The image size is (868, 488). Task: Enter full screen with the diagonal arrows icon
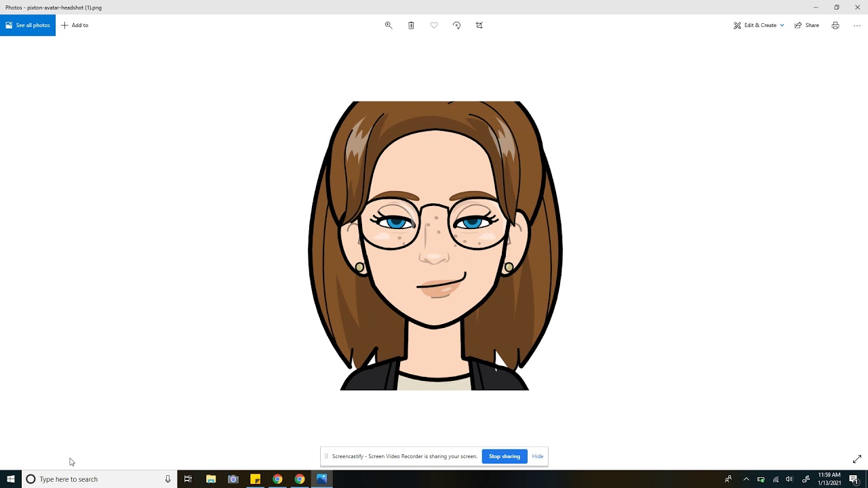point(857,459)
